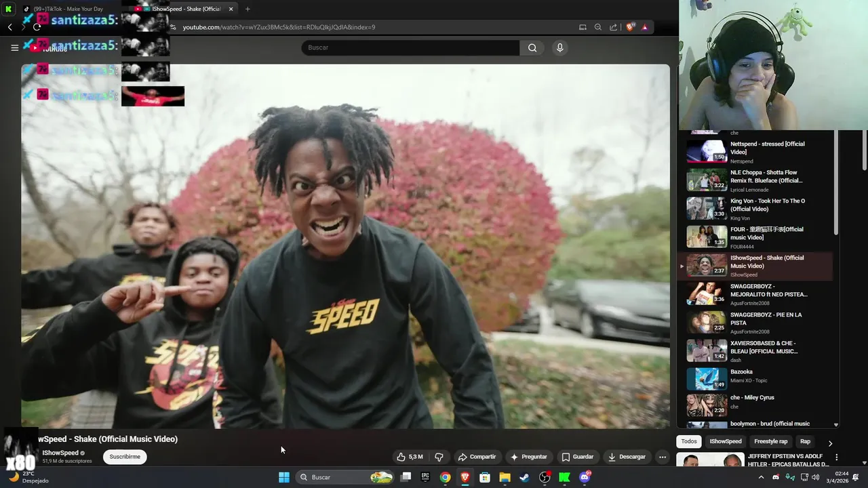Viewport: 868px width, 488px height.
Task: Click the zoom magnifier icon in the address bar
Action: click(598, 27)
